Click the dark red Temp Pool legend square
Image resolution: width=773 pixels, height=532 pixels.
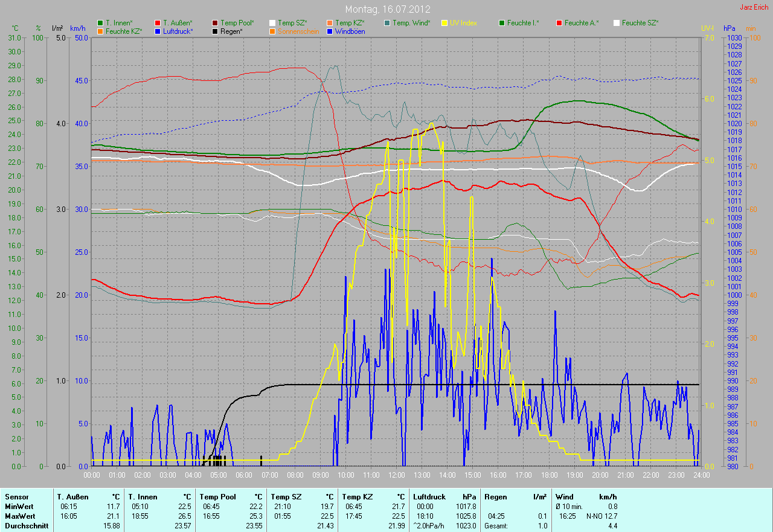pyautogui.click(x=215, y=23)
